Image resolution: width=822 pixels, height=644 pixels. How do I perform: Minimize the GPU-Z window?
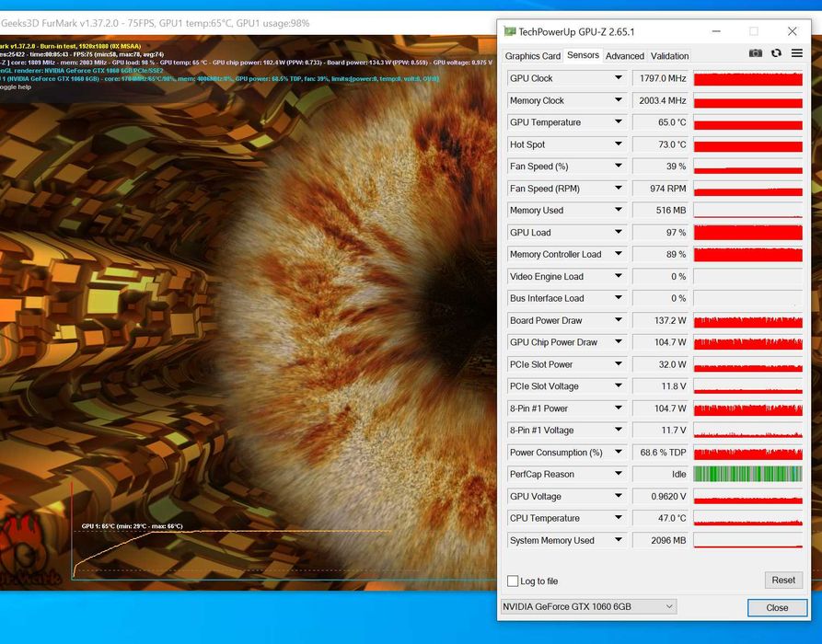(x=716, y=31)
